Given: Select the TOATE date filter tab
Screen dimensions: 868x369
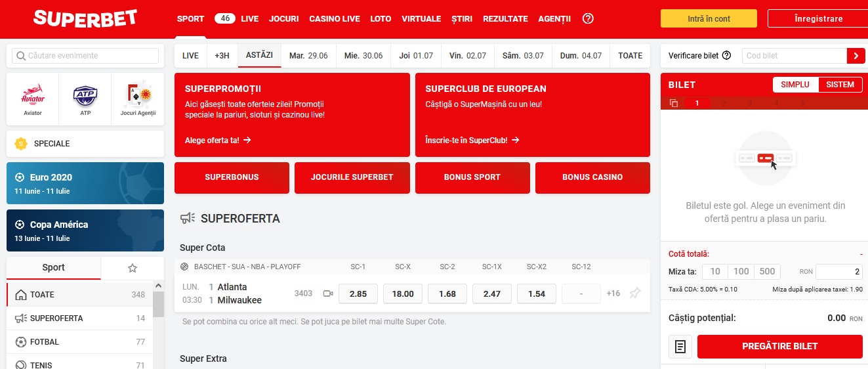Looking at the screenshot, I should coord(630,56).
